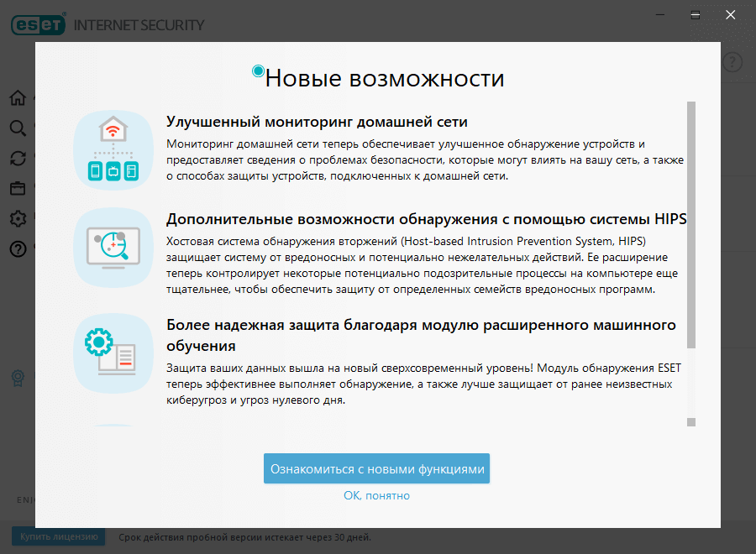Click the Ознакомиться с новыми функциями button

tap(377, 468)
